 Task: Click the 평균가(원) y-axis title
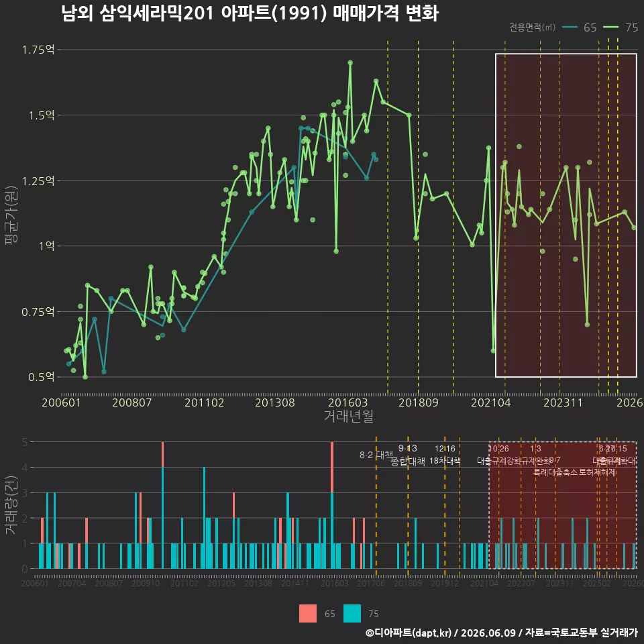[11, 215]
